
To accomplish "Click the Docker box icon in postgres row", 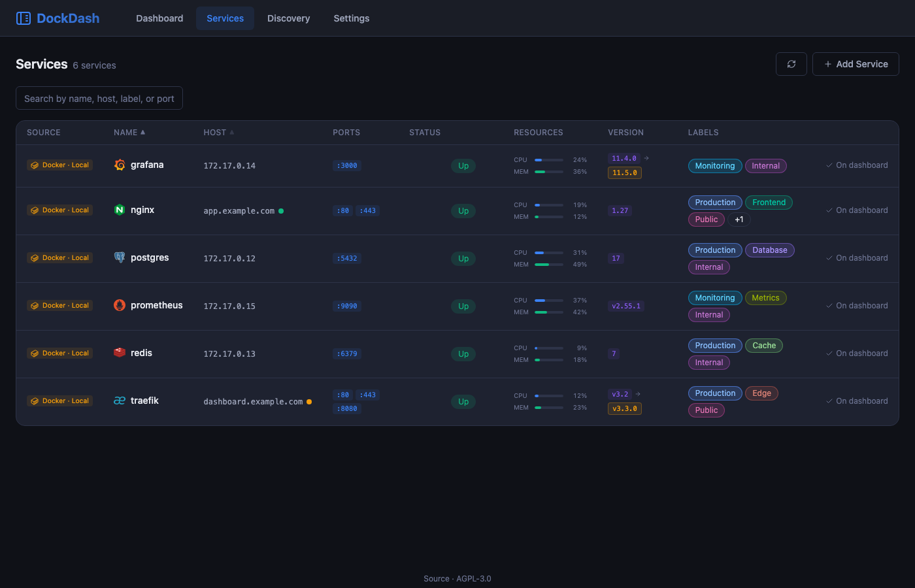I will coord(35,258).
